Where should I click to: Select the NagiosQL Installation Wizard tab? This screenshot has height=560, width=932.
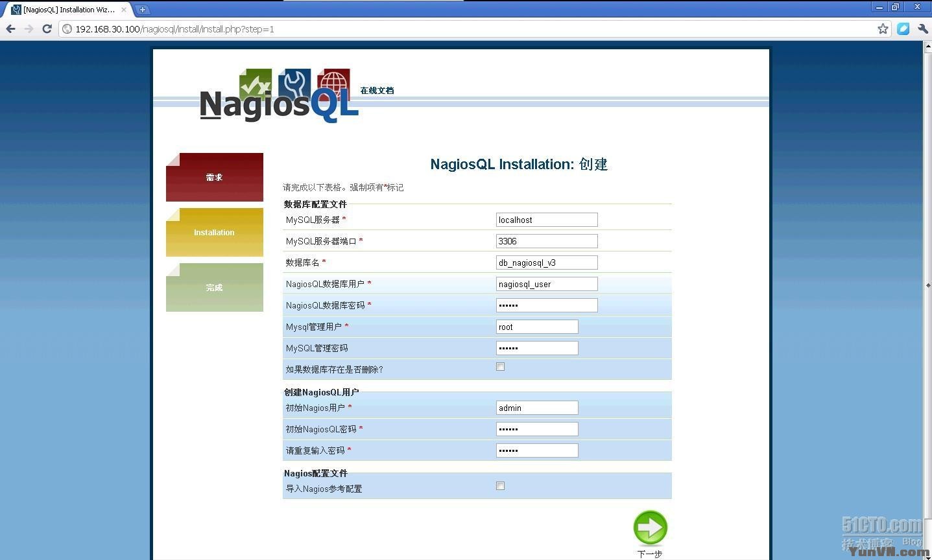(68, 10)
